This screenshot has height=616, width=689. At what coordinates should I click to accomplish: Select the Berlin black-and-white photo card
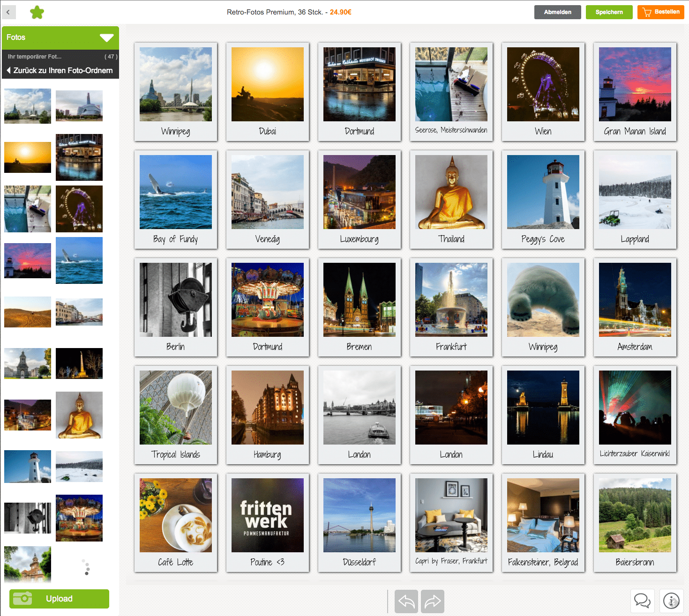176,307
